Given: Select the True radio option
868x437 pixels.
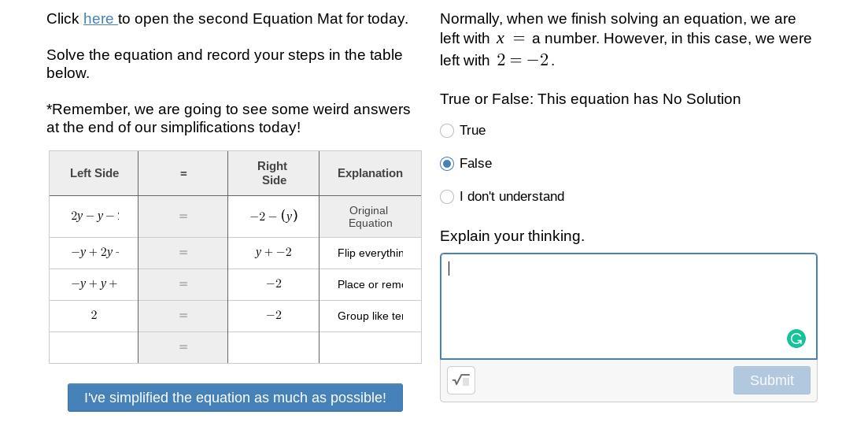Looking at the screenshot, I should [447, 131].
